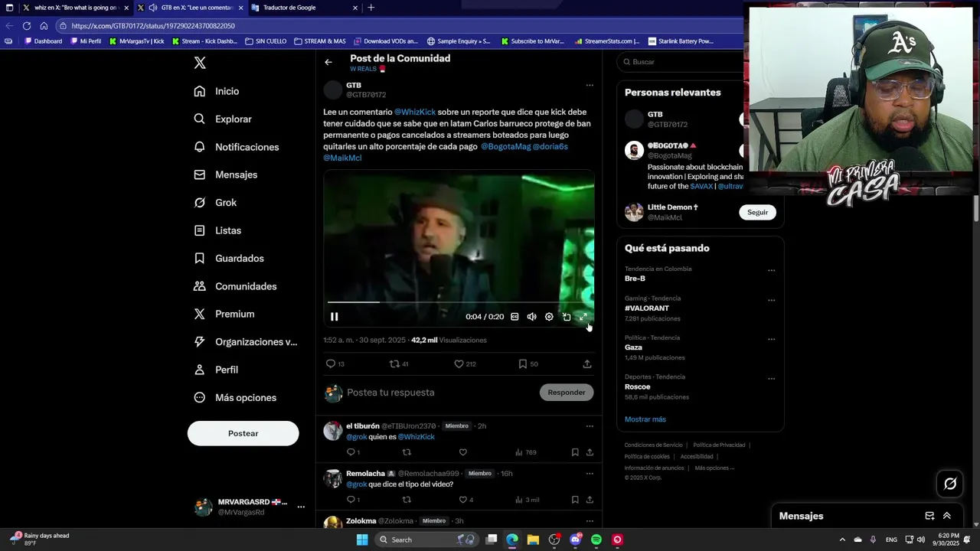Open a new browser tab
The image size is (980, 551).
pos(371,8)
